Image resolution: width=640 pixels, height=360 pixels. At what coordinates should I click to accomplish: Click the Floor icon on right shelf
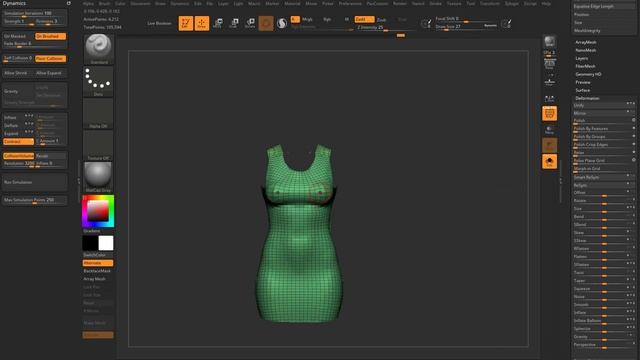pyautogui.click(x=549, y=81)
